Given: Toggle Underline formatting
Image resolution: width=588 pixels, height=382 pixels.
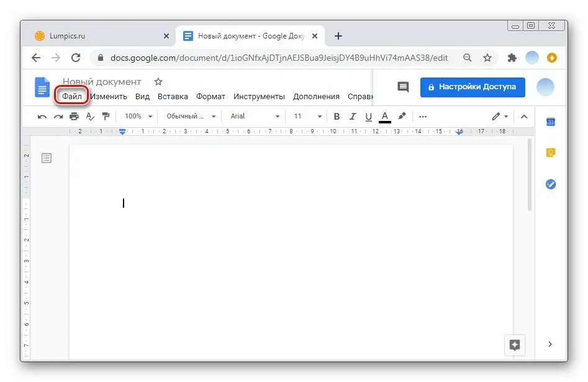Looking at the screenshot, I should tap(369, 117).
